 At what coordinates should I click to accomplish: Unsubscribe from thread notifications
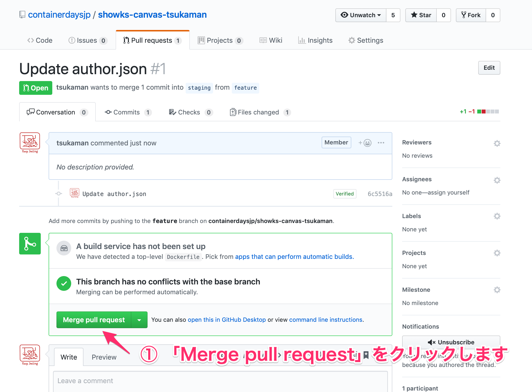click(x=451, y=342)
